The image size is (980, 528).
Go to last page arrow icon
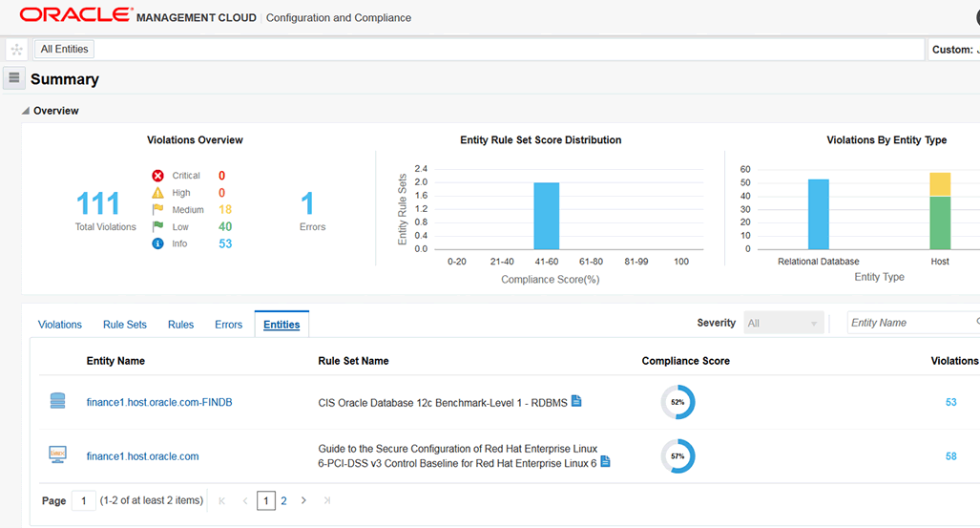tap(327, 500)
